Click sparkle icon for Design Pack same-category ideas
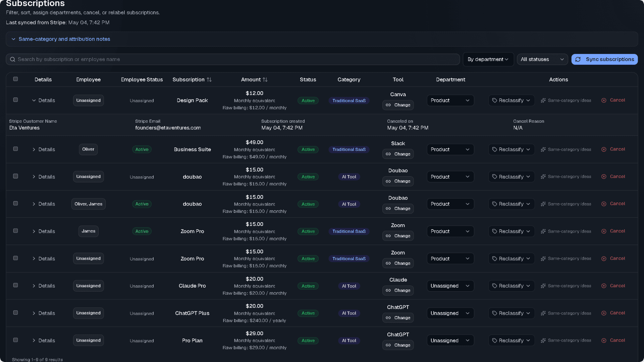 pyautogui.click(x=543, y=101)
